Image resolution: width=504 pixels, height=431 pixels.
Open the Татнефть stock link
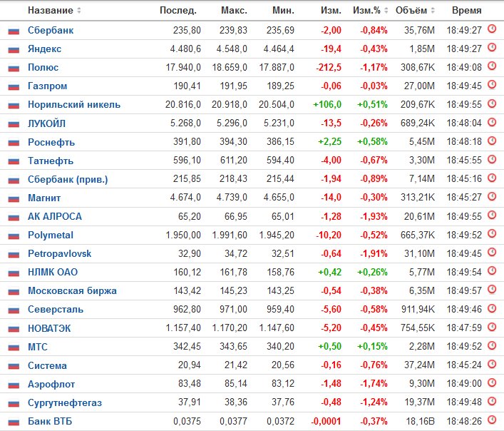coord(51,161)
